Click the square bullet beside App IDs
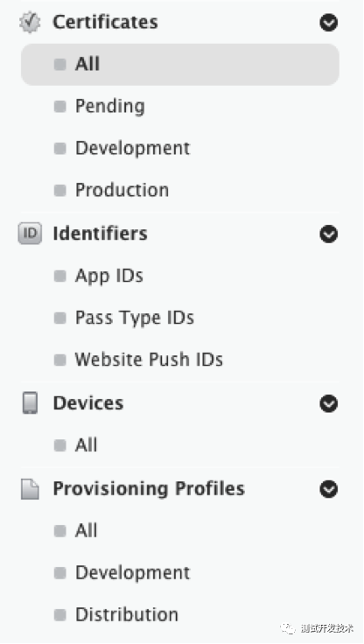The width and height of the screenshot is (364, 644). [x=60, y=276]
